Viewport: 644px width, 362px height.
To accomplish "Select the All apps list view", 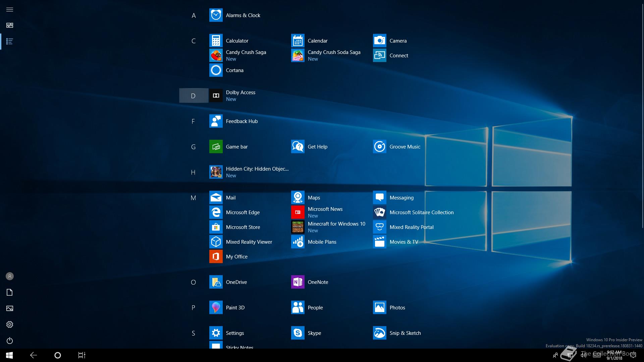I will click(10, 42).
